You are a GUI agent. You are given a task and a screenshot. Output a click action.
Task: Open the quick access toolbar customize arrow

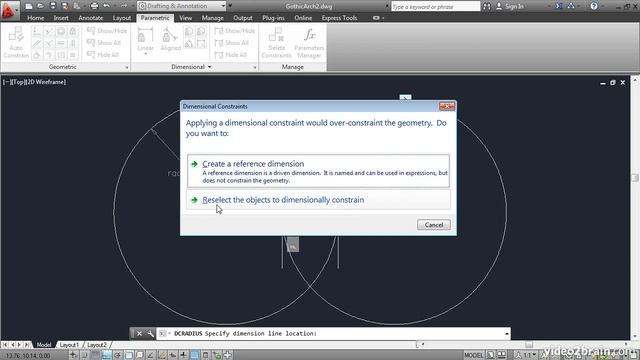pos(230,6)
